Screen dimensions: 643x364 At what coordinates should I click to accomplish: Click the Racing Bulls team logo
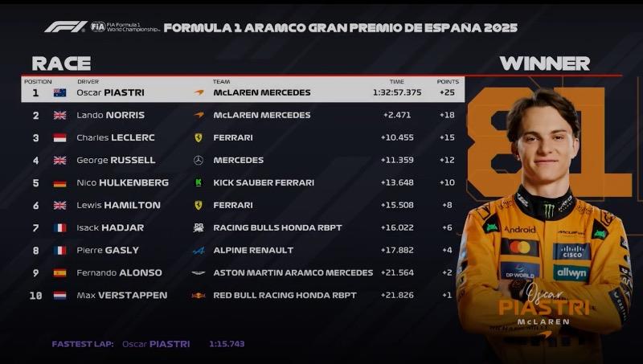199,228
